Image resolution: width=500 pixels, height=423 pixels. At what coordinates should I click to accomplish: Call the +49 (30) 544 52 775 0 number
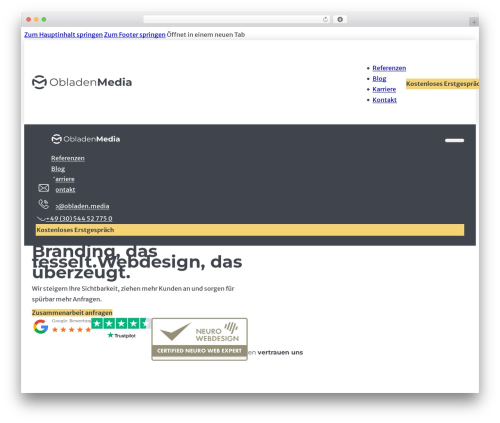tap(79, 219)
